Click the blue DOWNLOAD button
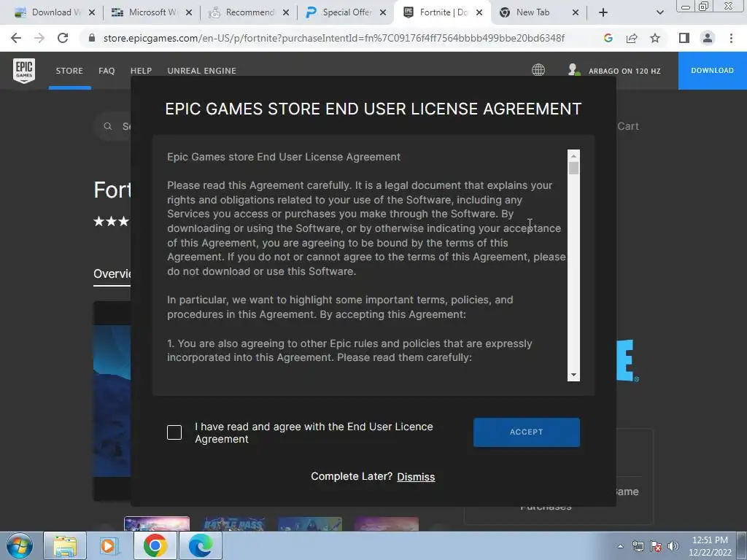747x560 pixels. (x=713, y=71)
